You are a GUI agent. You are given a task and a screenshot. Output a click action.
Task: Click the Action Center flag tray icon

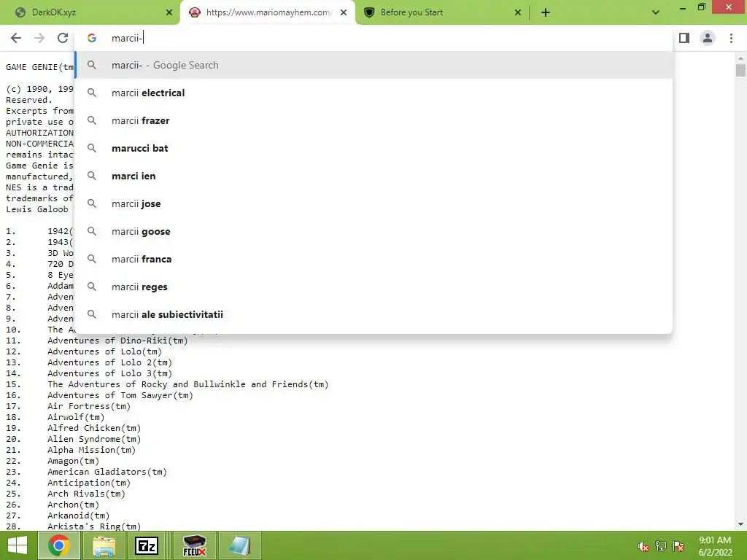(678, 546)
